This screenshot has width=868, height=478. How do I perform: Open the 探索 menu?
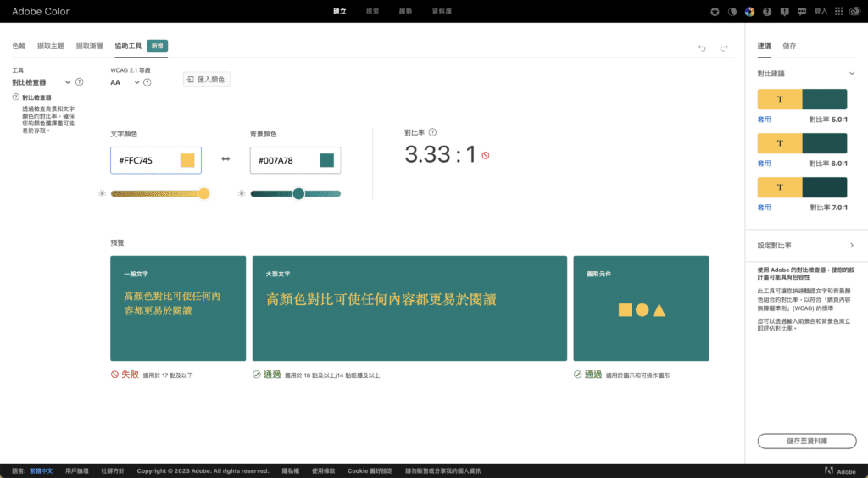click(x=373, y=12)
